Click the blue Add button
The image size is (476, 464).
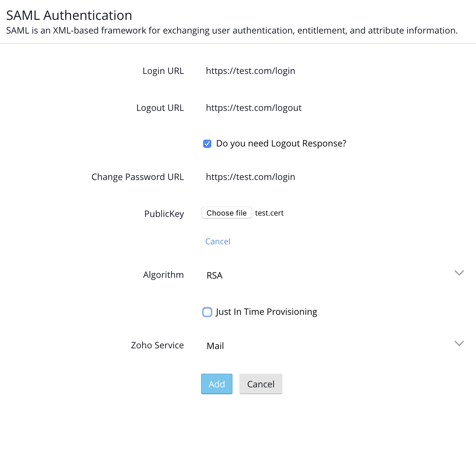[x=216, y=384]
